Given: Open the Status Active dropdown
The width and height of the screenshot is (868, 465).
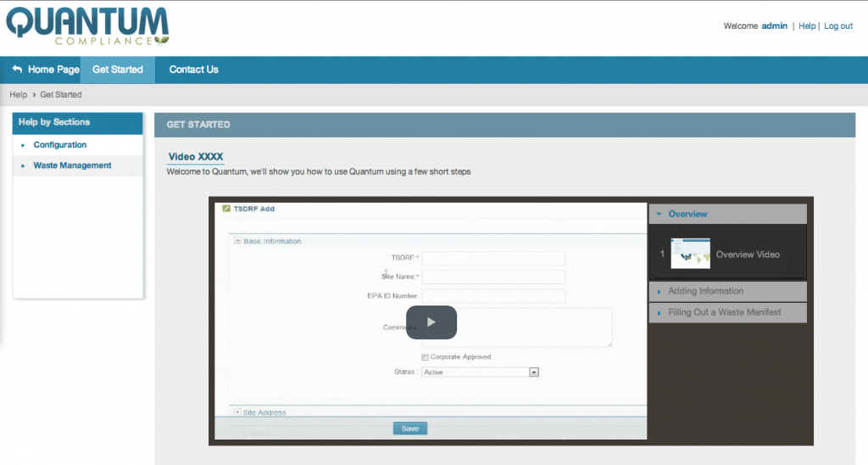Looking at the screenshot, I should click(480, 372).
